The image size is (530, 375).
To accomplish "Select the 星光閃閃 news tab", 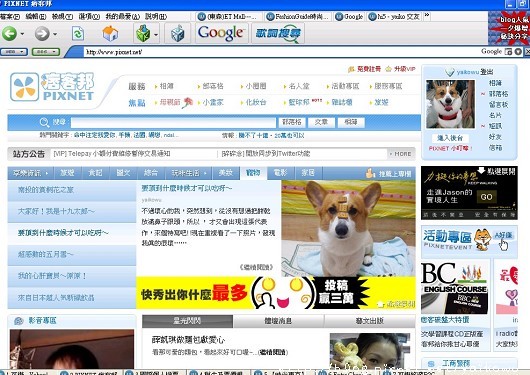I will 187,321.
